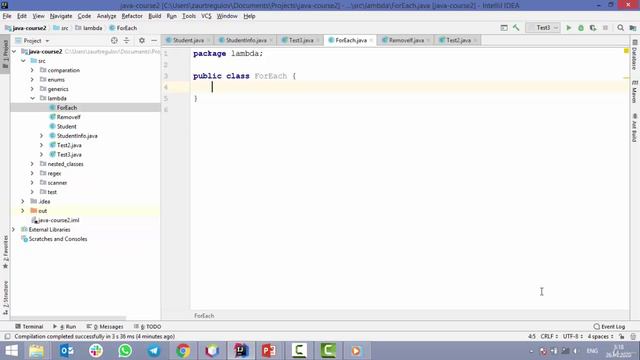Open the Refactor menu

[132, 16]
